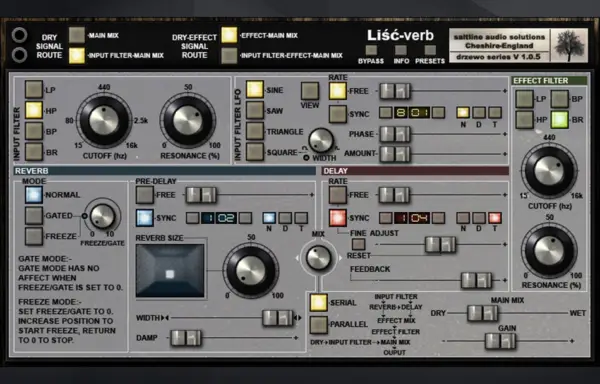Screen dimensions: 600x384
Task: Select EFFECT-MAIN MIX dry-effect route
Action: click(229, 35)
